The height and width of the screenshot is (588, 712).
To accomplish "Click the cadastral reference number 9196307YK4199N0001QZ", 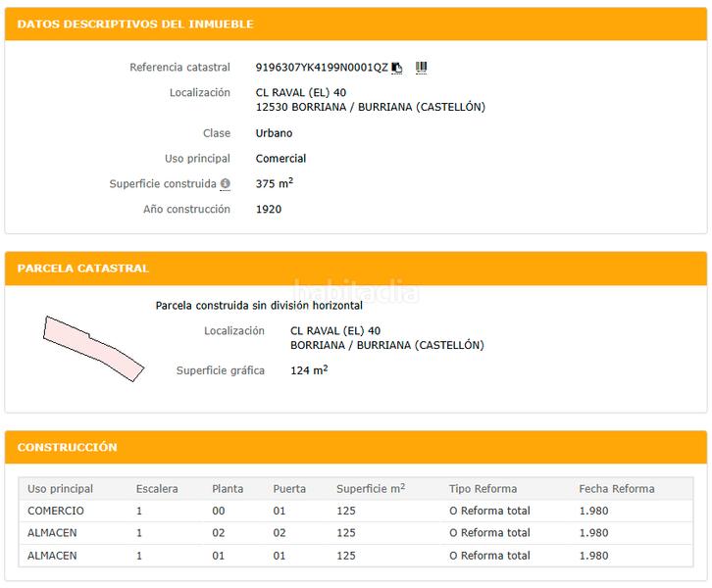I will [x=322, y=68].
